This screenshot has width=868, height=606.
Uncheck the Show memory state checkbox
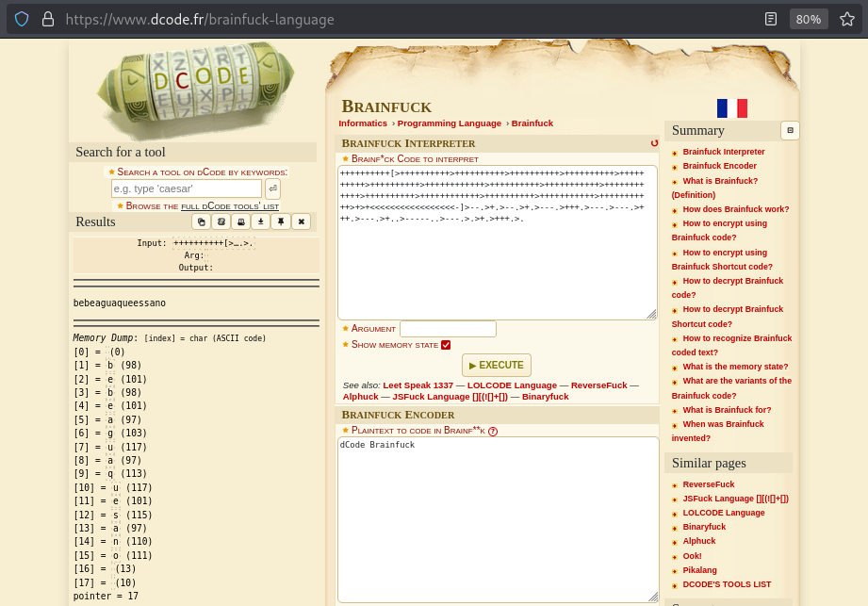tap(446, 345)
